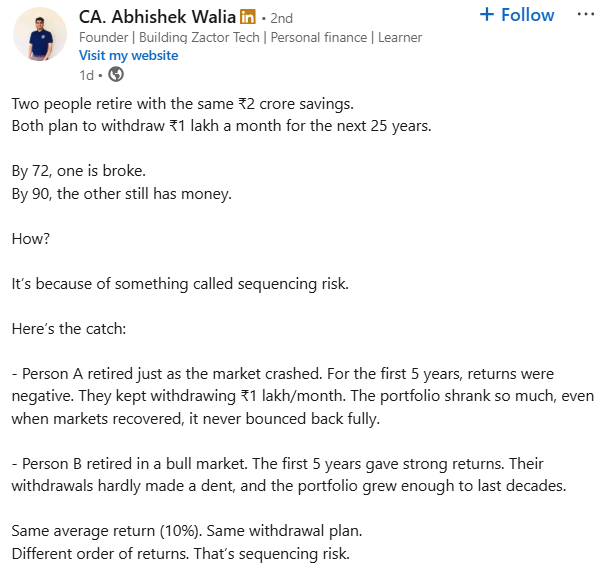Click the 'How?' line
Screen dimensions: 607x568
tap(31, 239)
